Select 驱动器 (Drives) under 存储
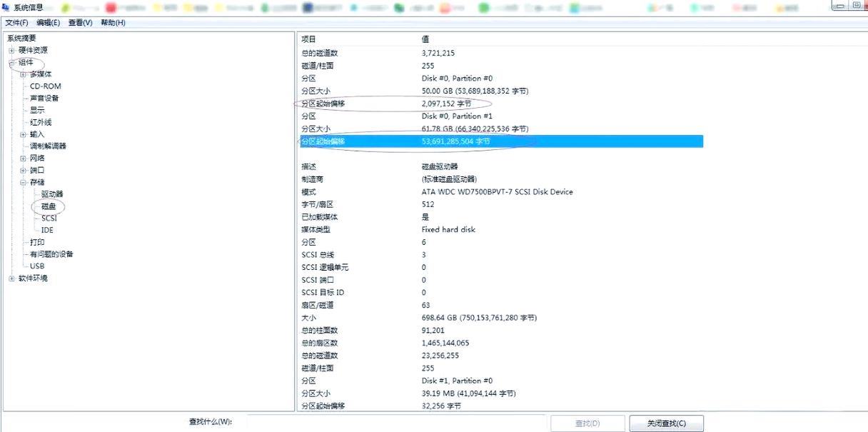This screenshot has height=432, width=868. [x=52, y=194]
